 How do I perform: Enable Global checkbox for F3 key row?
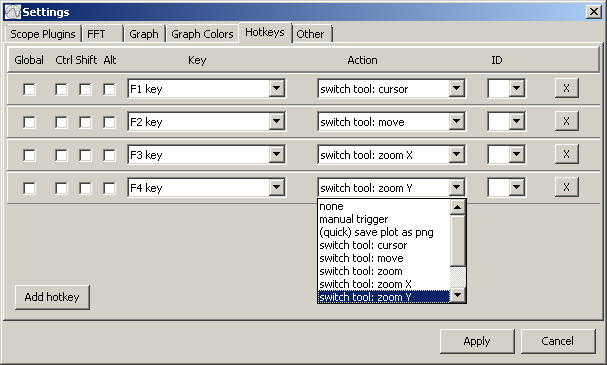(29, 155)
